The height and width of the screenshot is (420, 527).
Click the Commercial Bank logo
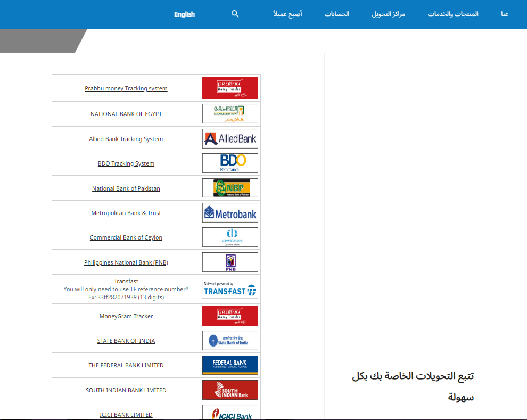click(230, 237)
